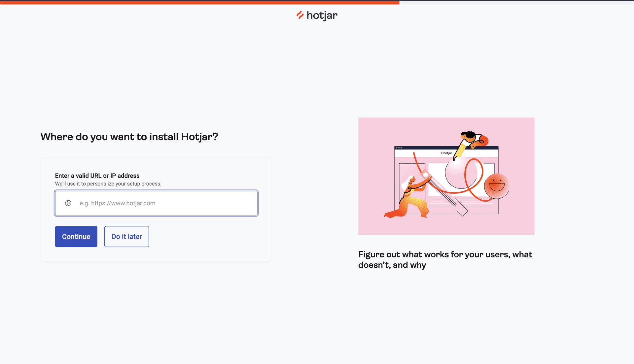Viewport: 634px width, 364px height.
Task: Click the globe icon in the URL field
Action: click(68, 203)
